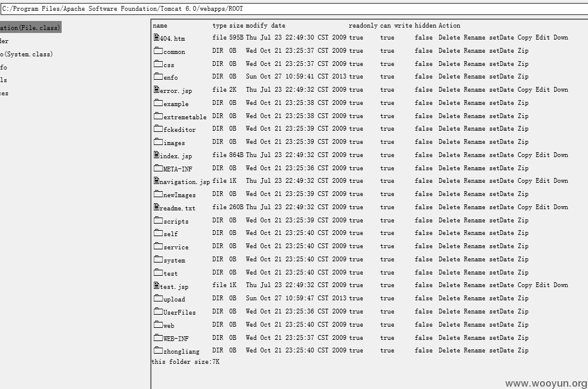Select the File.class item in left menu
This screenshot has height=389, width=588.
click(31, 28)
